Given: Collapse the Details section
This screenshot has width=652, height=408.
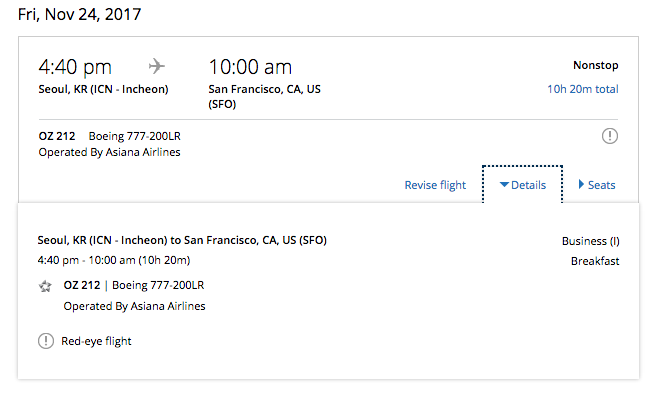Looking at the screenshot, I should 523,185.
